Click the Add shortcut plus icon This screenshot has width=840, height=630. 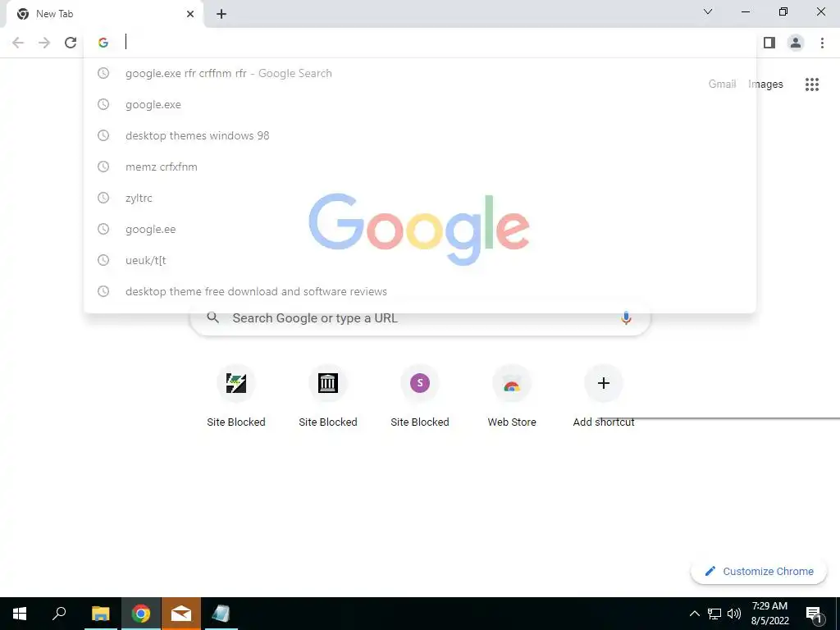pos(604,383)
